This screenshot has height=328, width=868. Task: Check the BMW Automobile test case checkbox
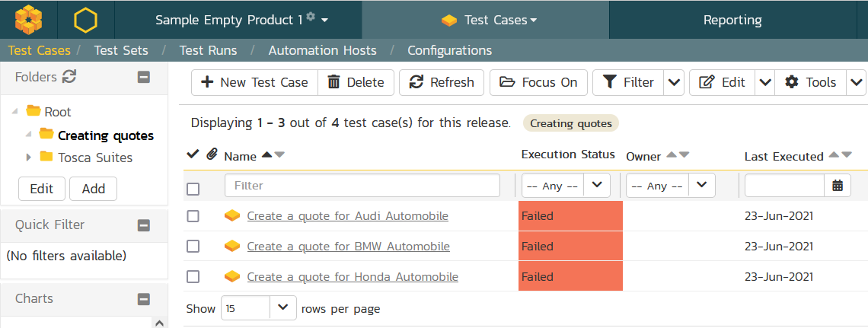[x=193, y=247]
